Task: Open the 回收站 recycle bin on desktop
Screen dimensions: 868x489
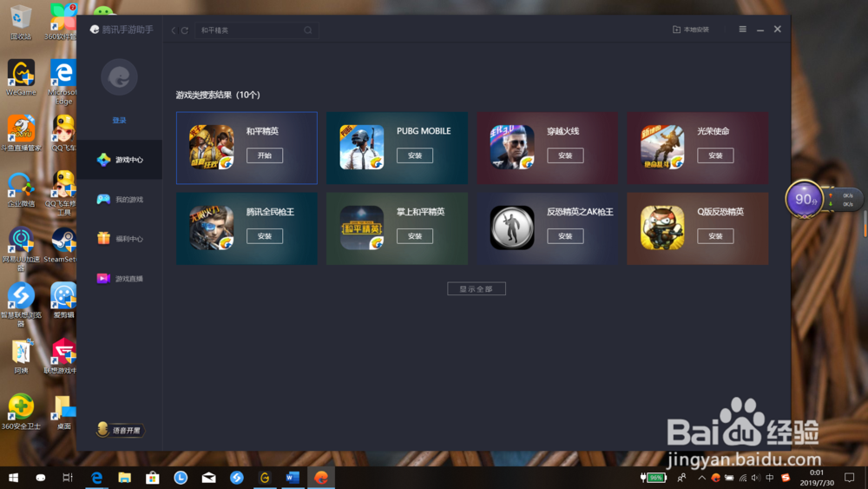Action: coord(21,23)
